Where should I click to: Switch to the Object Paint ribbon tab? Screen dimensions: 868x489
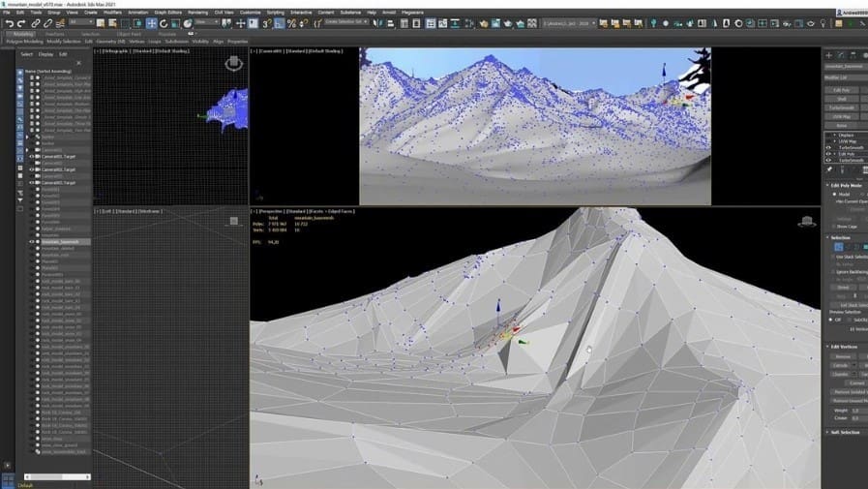[129, 34]
